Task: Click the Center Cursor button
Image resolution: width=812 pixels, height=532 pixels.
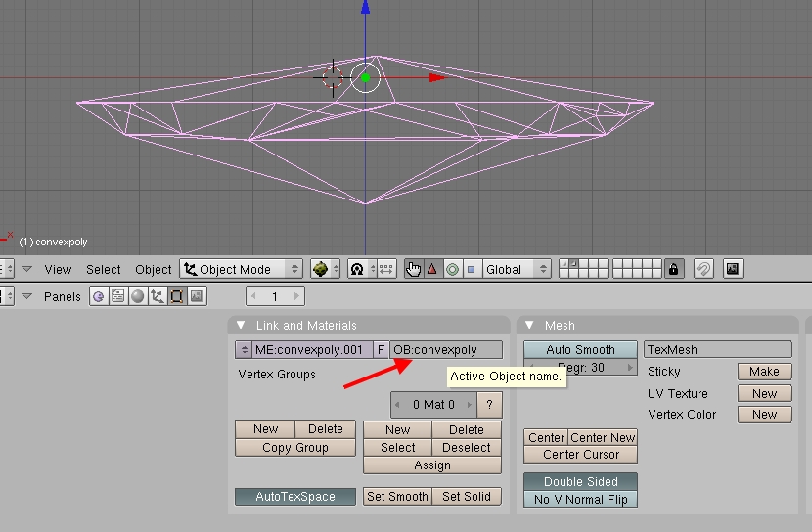Action: pos(580,455)
